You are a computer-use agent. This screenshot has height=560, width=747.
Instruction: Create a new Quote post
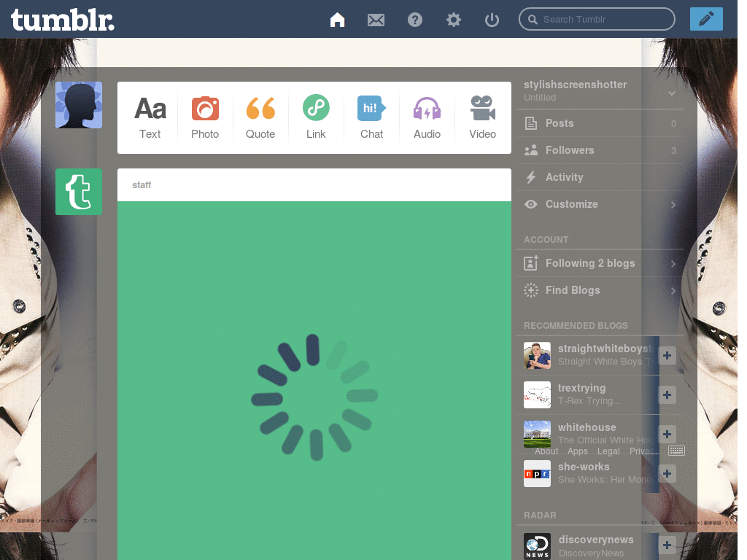pyautogui.click(x=260, y=117)
